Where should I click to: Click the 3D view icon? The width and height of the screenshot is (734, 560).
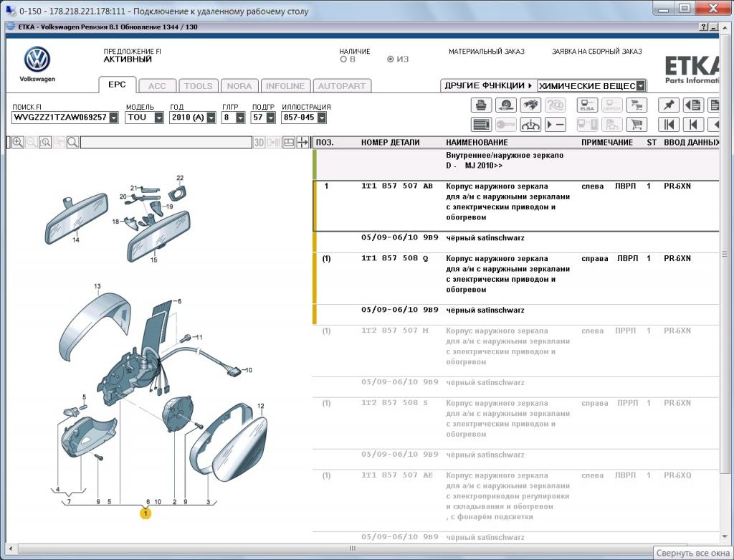(259, 143)
